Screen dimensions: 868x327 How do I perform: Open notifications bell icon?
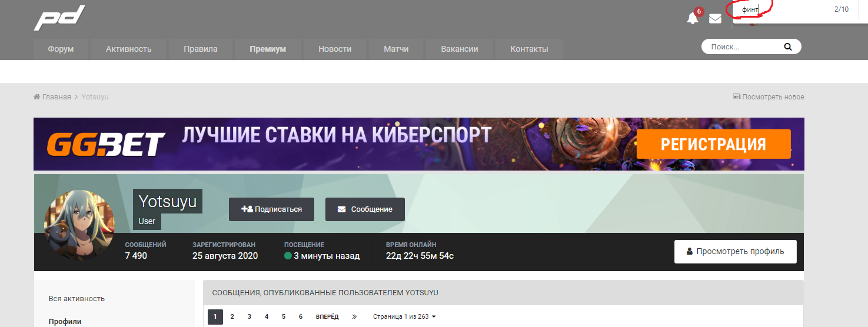pos(693,18)
